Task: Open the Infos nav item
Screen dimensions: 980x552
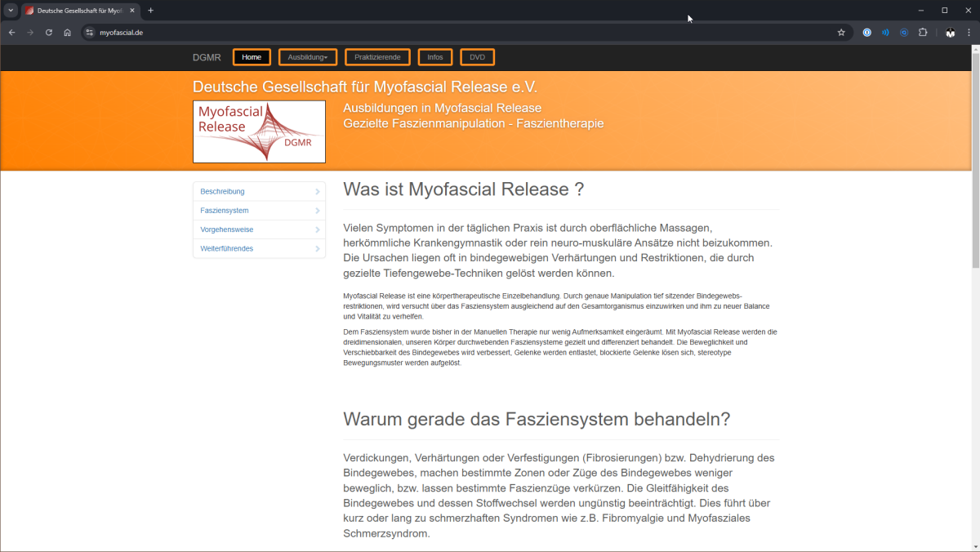Action: tap(435, 57)
